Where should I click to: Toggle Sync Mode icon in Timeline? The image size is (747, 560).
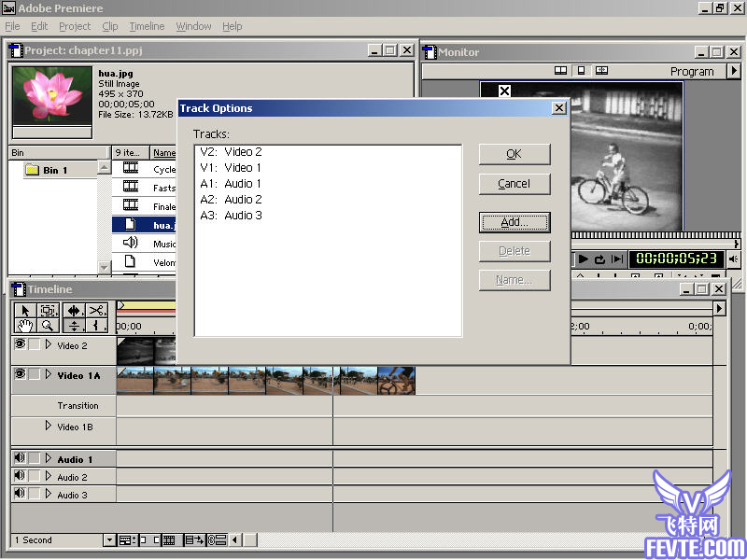pos(218,540)
